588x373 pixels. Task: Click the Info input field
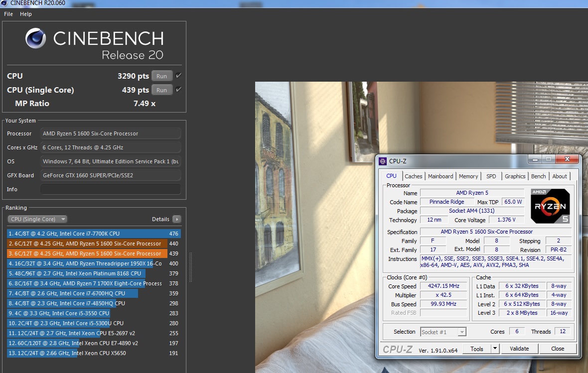(111, 189)
